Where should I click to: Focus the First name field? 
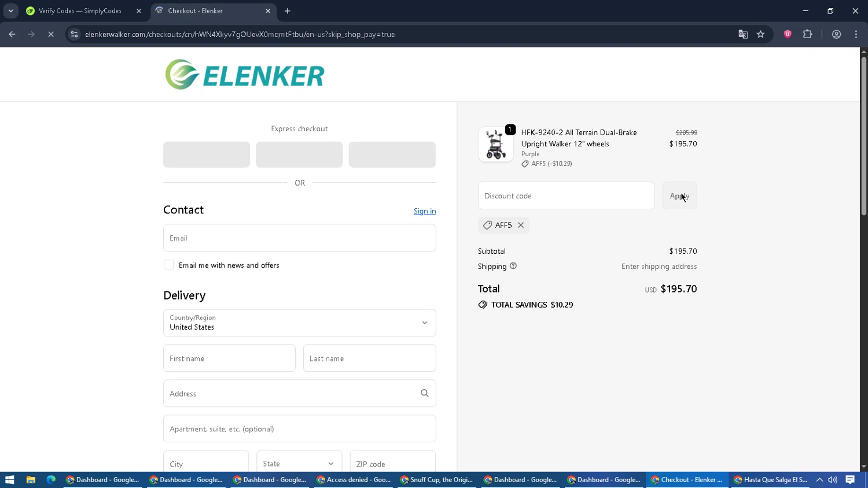pos(229,358)
